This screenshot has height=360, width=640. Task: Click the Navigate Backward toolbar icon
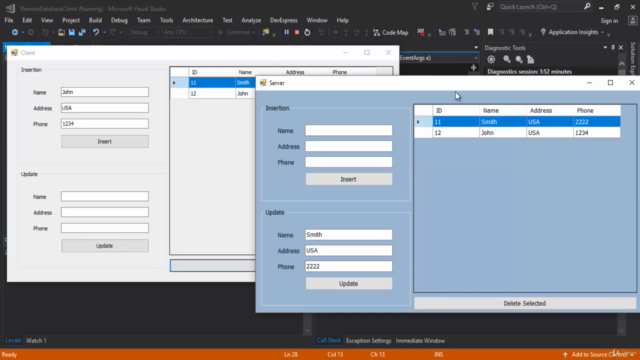coord(15,32)
